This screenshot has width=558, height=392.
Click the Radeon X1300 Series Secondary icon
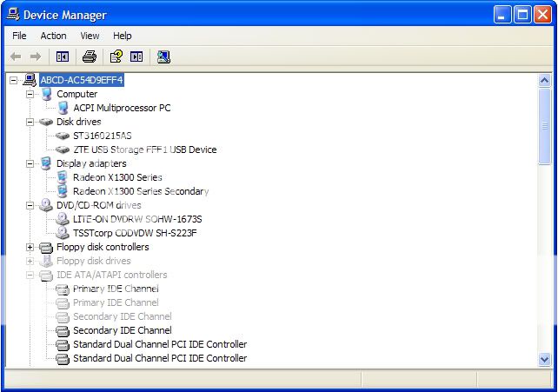(x=63, y=191)
